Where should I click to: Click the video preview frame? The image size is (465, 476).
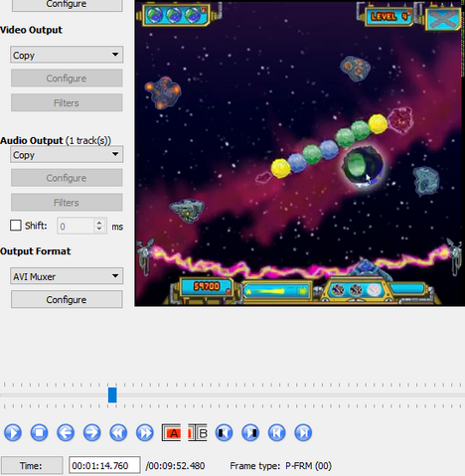(x=300, y=152)
